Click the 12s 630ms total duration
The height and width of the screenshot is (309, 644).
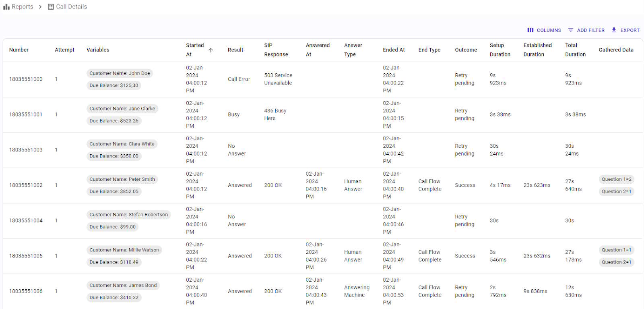click(x=574, y=291)
